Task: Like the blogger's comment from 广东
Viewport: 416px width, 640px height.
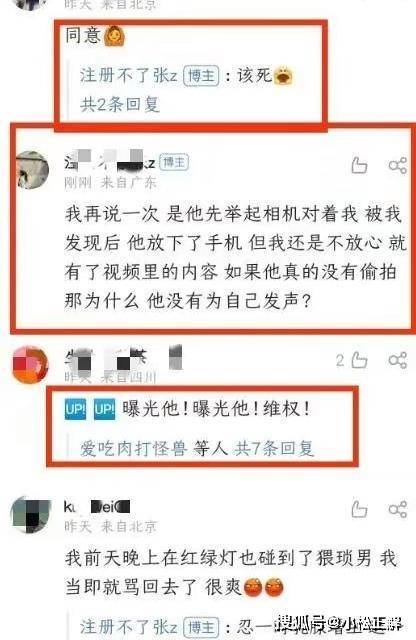Action: click(359, 165)
